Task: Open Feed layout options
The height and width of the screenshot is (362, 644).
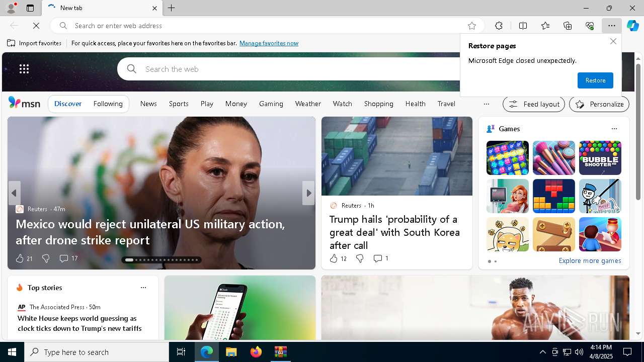Action: [x=534, y=104]
